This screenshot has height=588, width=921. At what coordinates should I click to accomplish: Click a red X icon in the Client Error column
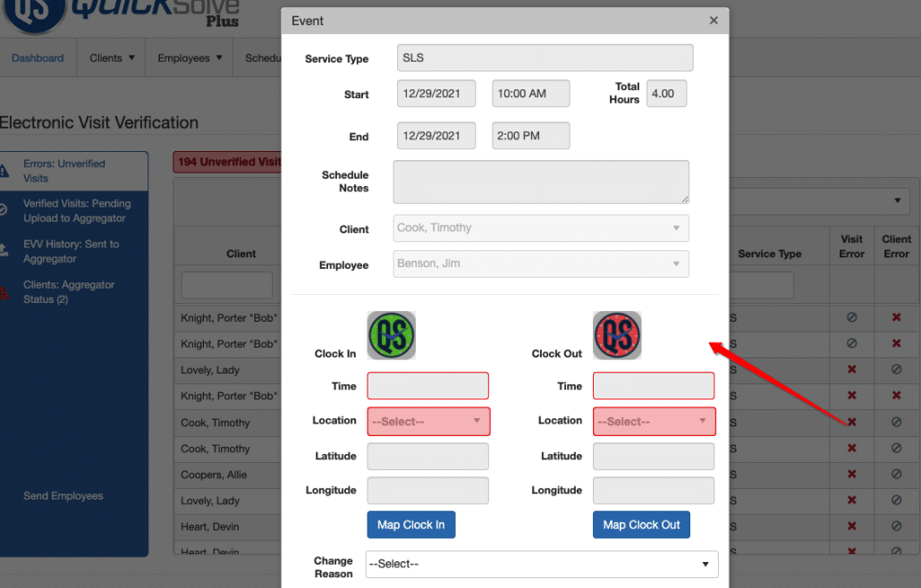[897, 317]
